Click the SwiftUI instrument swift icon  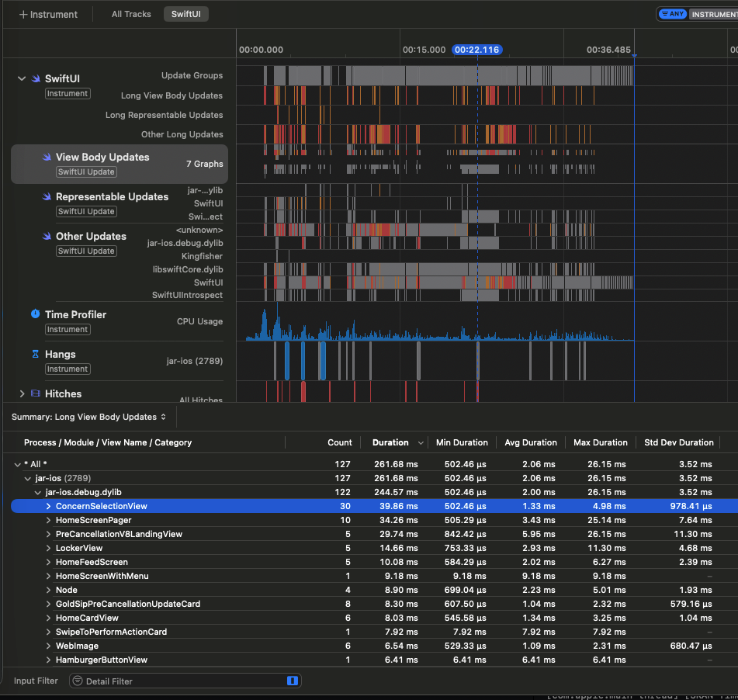point(36,78)
